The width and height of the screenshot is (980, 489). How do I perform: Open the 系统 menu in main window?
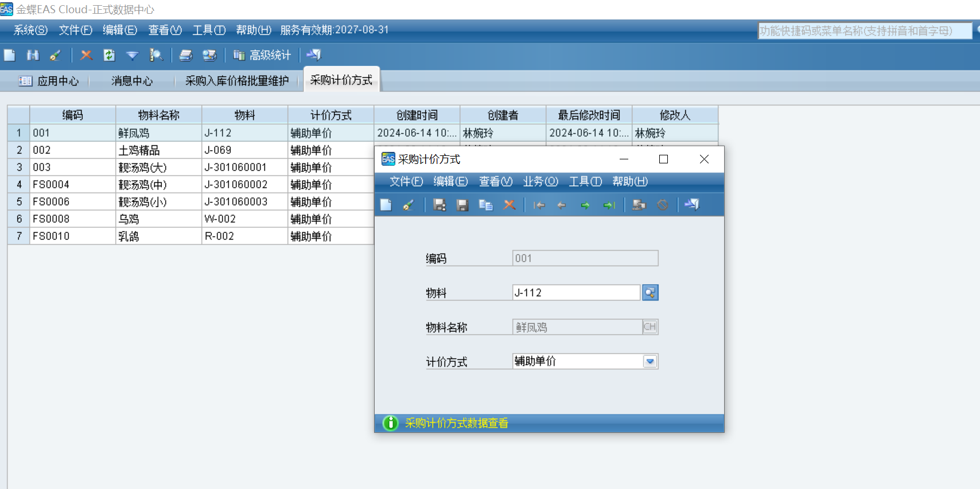(x=30, y=30)
